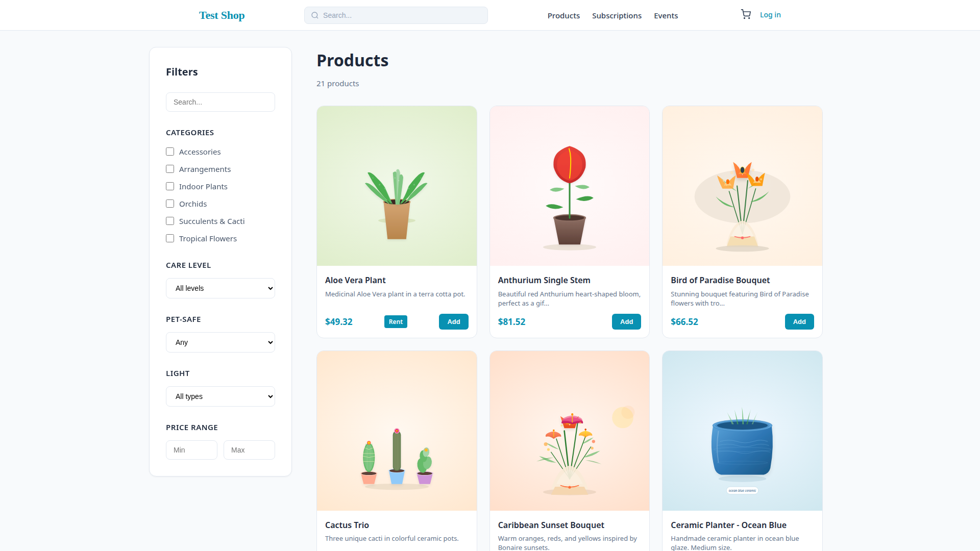Viewport: 980px width, 551px height.
Task: Check the Accessories category checkbox
Action: click(x=170, y=152)
